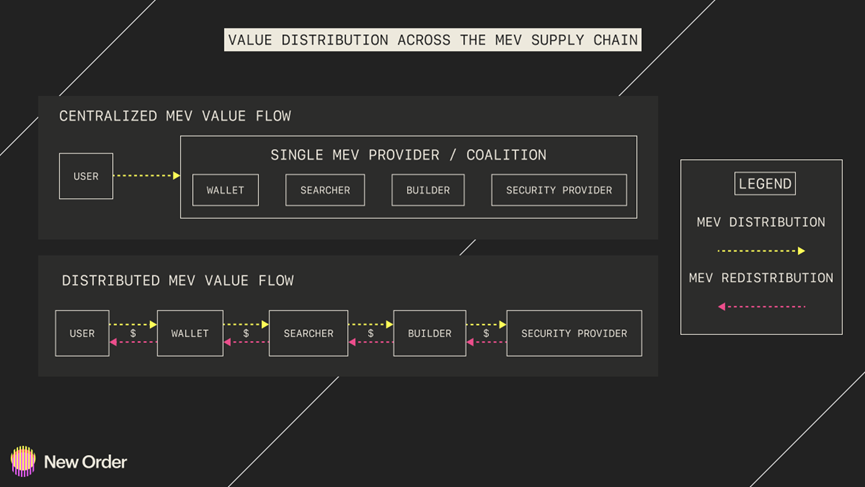Screen dimensions: 865x487
Task: Click the dollar sign between SEARCHER and BUILDER
Action: click(371, 333)
